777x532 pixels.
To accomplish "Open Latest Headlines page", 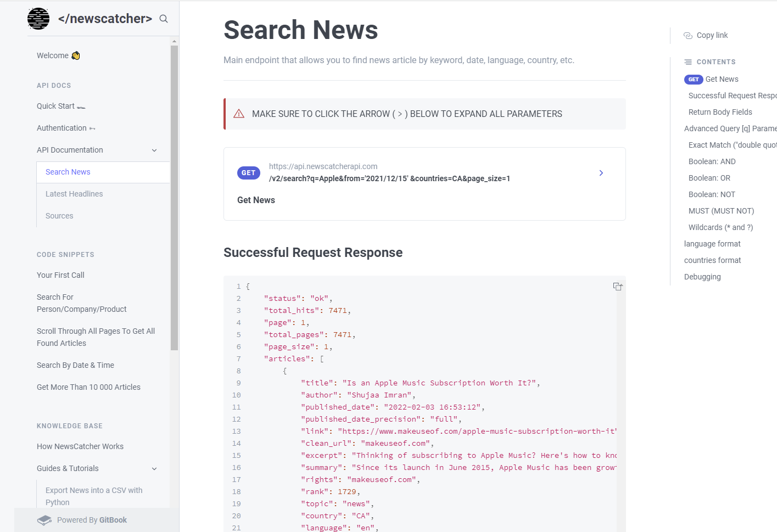I will click(x=74, y=194).
